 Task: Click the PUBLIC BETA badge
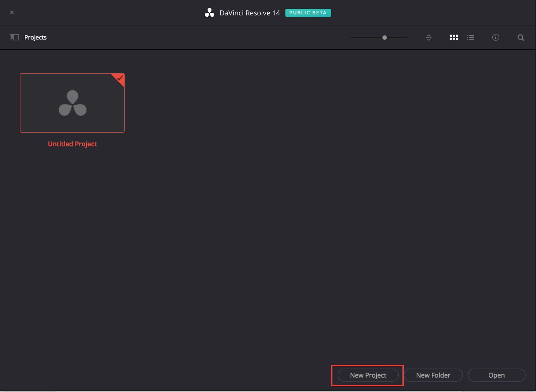coord(308,13)
